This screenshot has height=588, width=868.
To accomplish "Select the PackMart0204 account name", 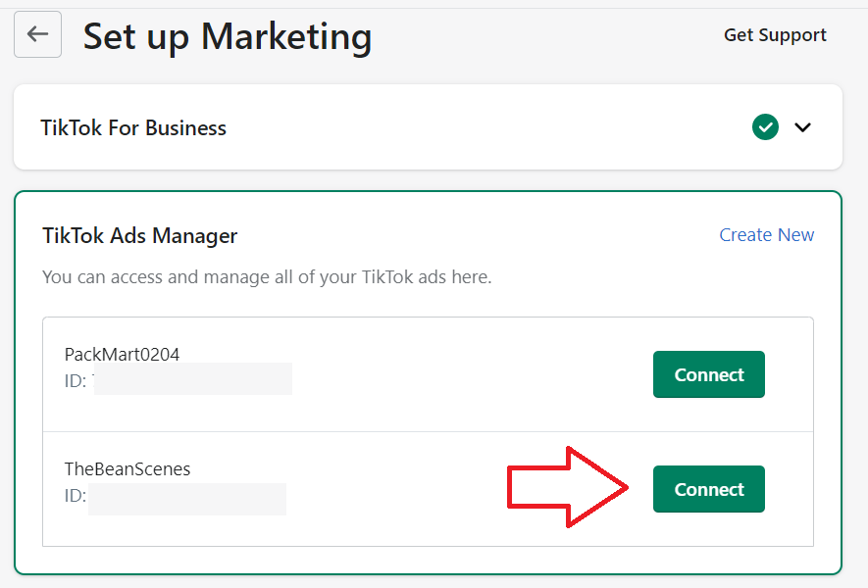I will (122, 354).
